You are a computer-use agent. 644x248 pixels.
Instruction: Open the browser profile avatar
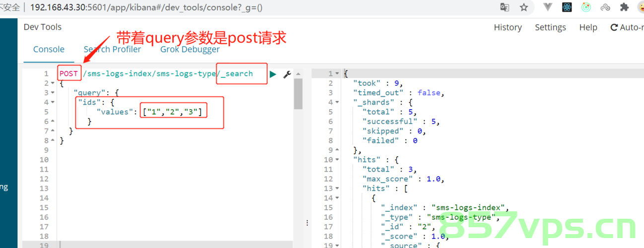pyautogui.click(x=641, y=7)
